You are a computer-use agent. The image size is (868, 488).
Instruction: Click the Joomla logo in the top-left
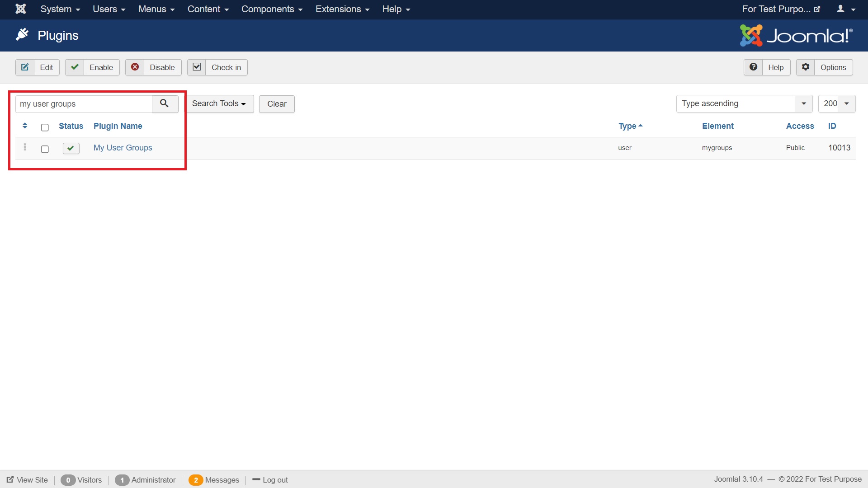coord(20,9)
